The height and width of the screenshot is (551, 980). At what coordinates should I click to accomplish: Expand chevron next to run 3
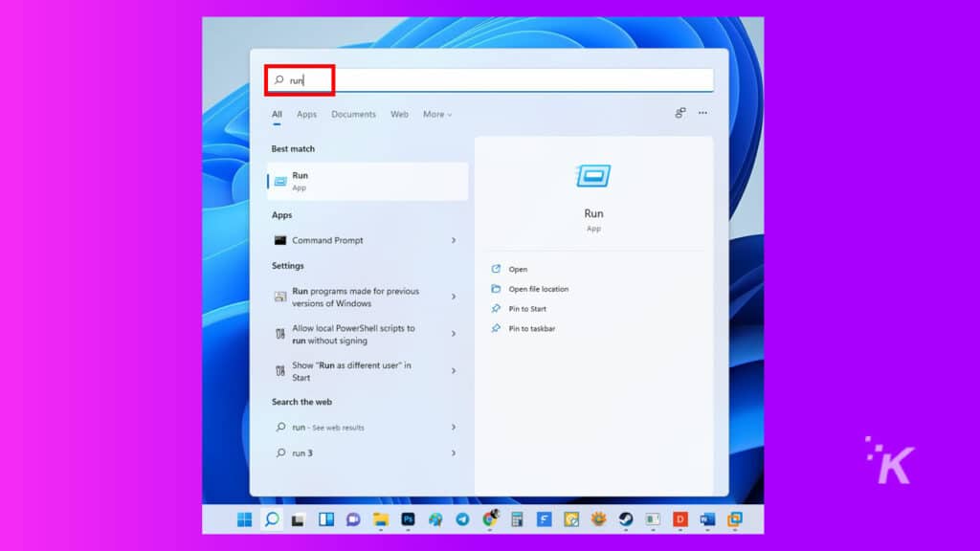click(x=454, y=452)
